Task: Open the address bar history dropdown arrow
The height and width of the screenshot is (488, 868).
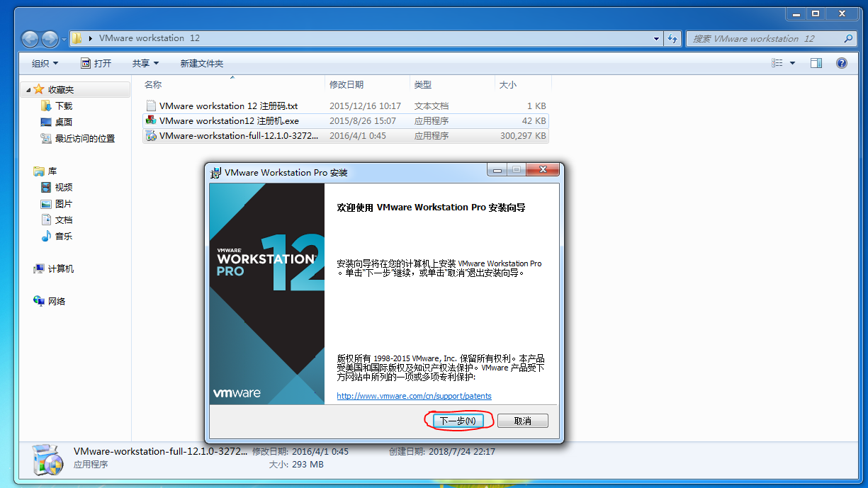Action: [x=657, y=38]
